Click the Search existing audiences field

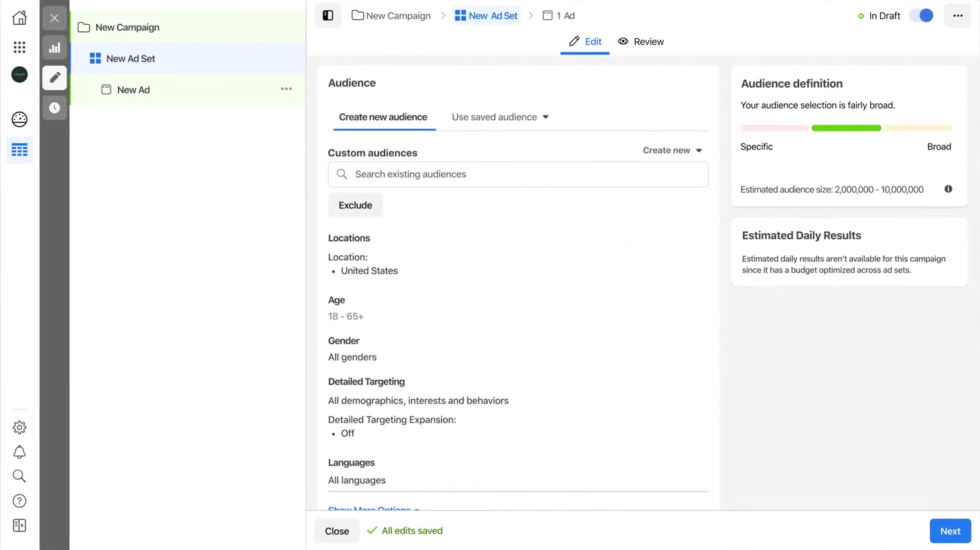coord(518,174)
